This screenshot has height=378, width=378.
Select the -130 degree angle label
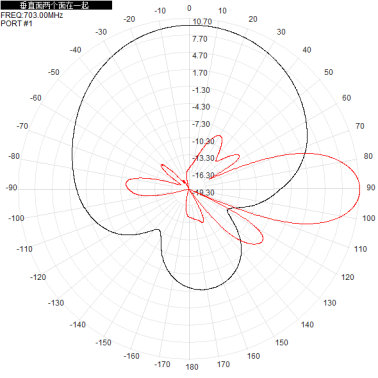coord(56,303)
